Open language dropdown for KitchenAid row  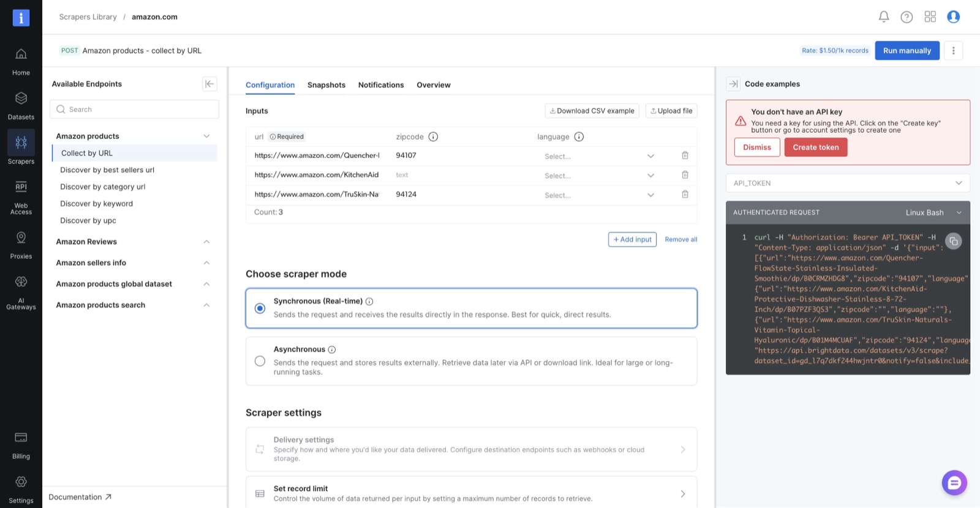coord(599,176)
